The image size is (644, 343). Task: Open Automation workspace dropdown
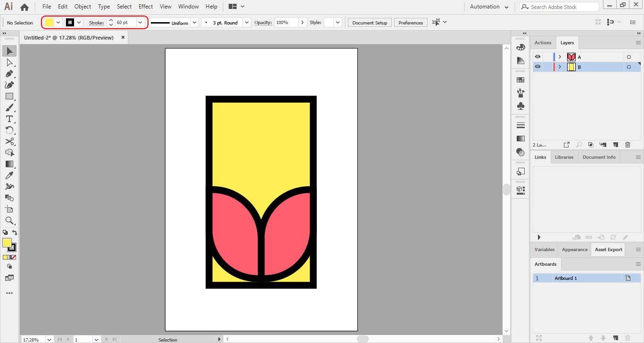[489, 7]
